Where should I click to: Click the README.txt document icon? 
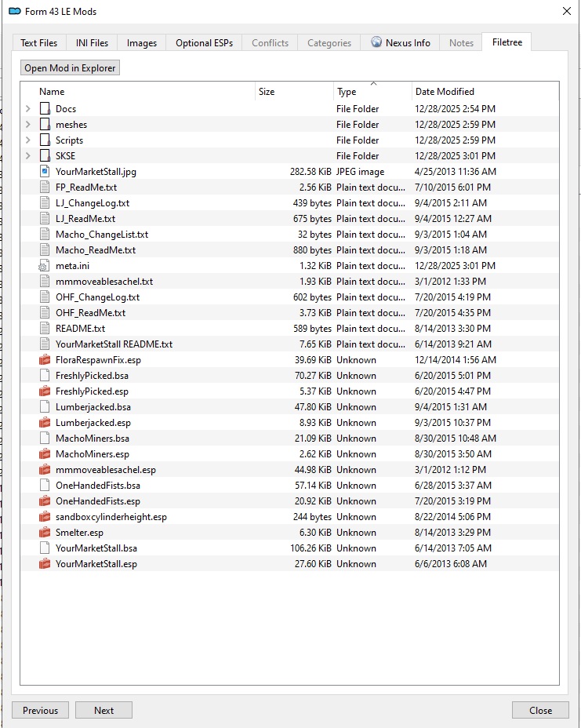coord(45,328)
